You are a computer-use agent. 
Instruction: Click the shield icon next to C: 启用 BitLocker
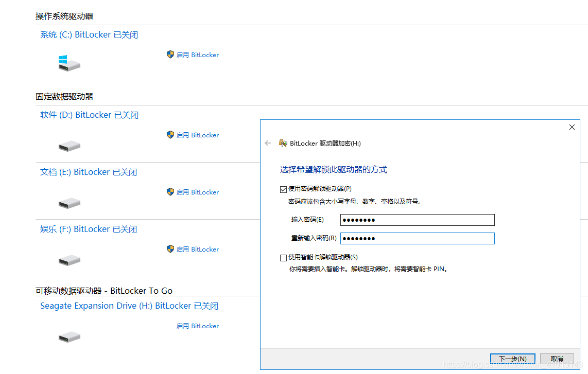click(x=170, y=55)
